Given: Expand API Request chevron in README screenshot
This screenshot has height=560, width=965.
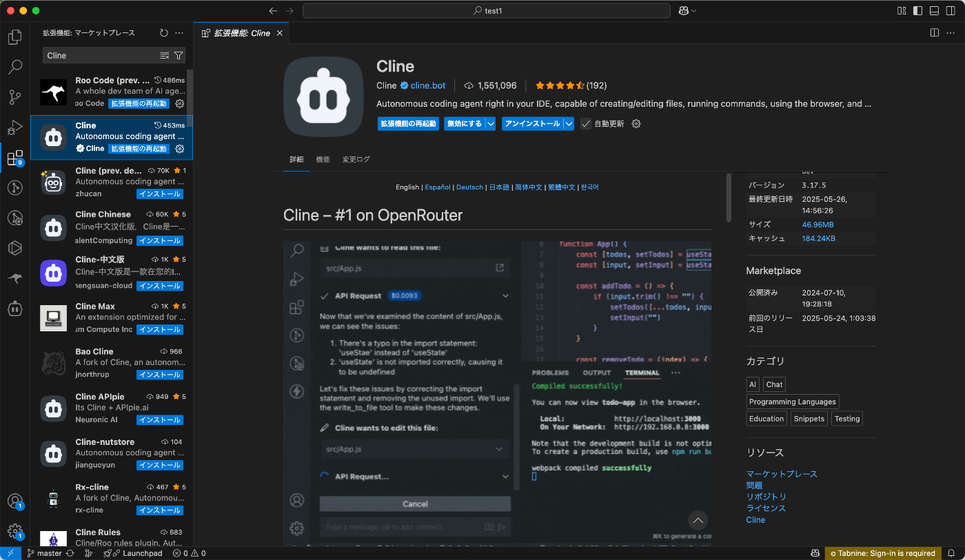Looking at the screenshot, I should (505, 295).
